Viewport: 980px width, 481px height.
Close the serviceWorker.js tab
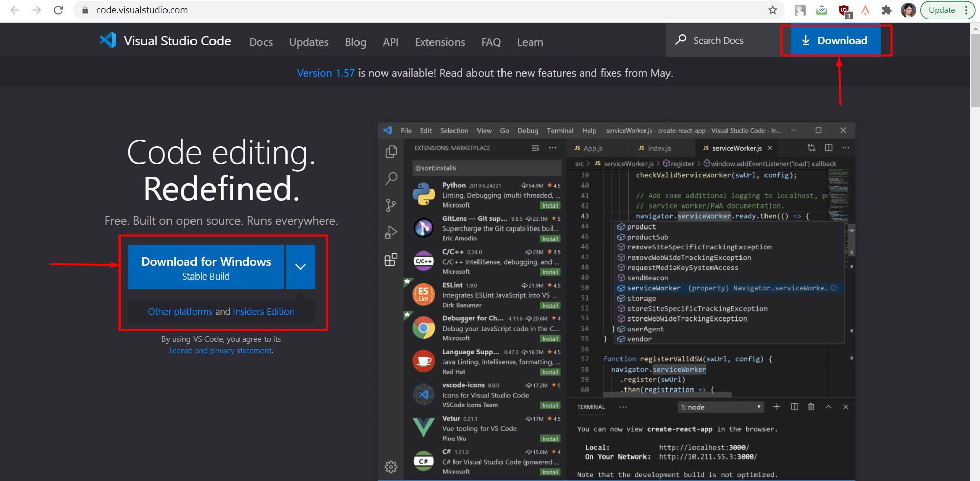click(770, 148)
